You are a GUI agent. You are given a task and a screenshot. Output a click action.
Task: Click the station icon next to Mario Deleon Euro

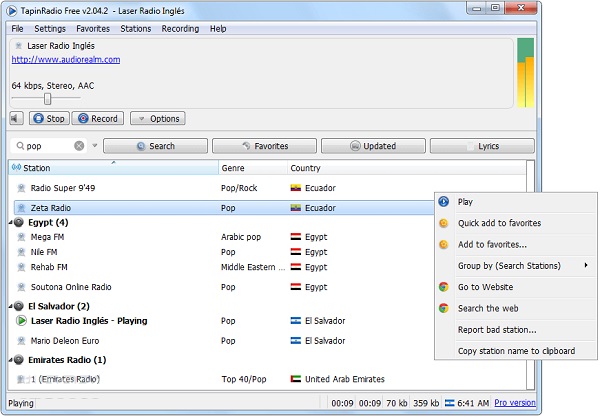point(21,341)
